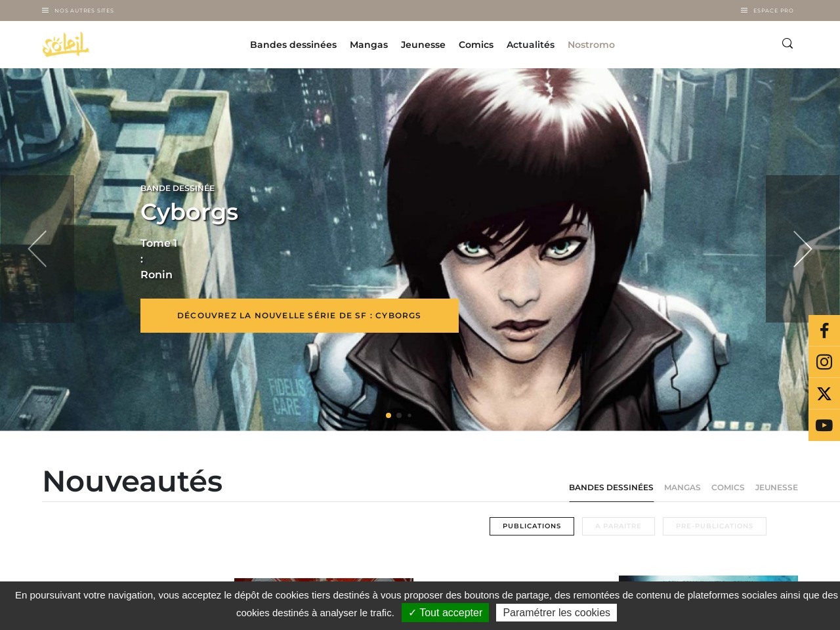Expand the Espace Pro menu

click(x=767, y=10)
